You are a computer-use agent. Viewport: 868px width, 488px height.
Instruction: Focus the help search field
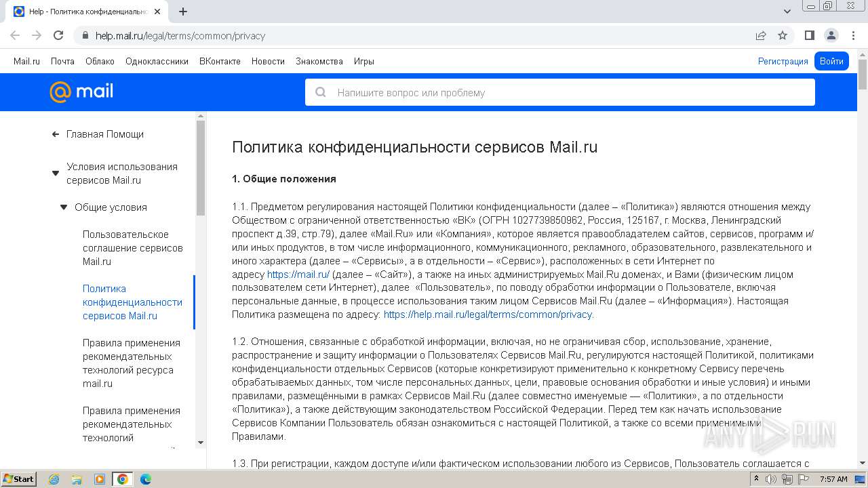[x=559, y=93]
